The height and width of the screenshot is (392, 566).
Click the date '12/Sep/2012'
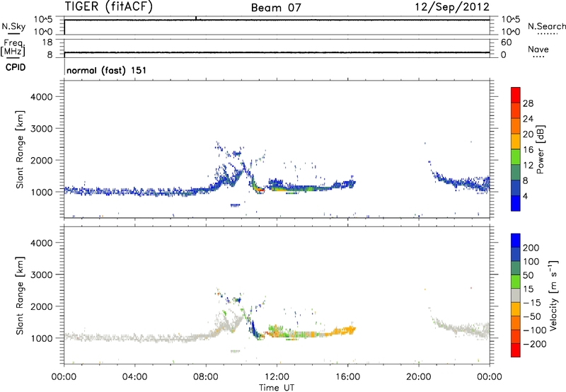[x=452, y=7]
